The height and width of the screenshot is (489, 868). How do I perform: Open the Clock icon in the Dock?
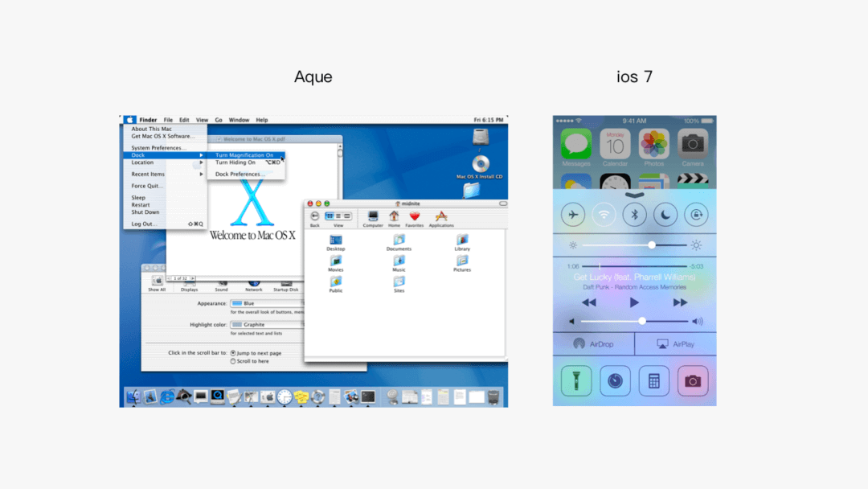tap(285, 397)
